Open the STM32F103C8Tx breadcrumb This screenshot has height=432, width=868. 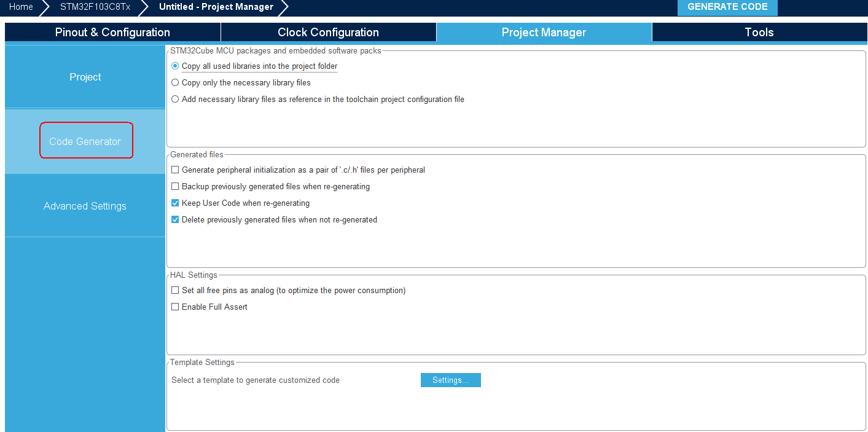(95, 7)
